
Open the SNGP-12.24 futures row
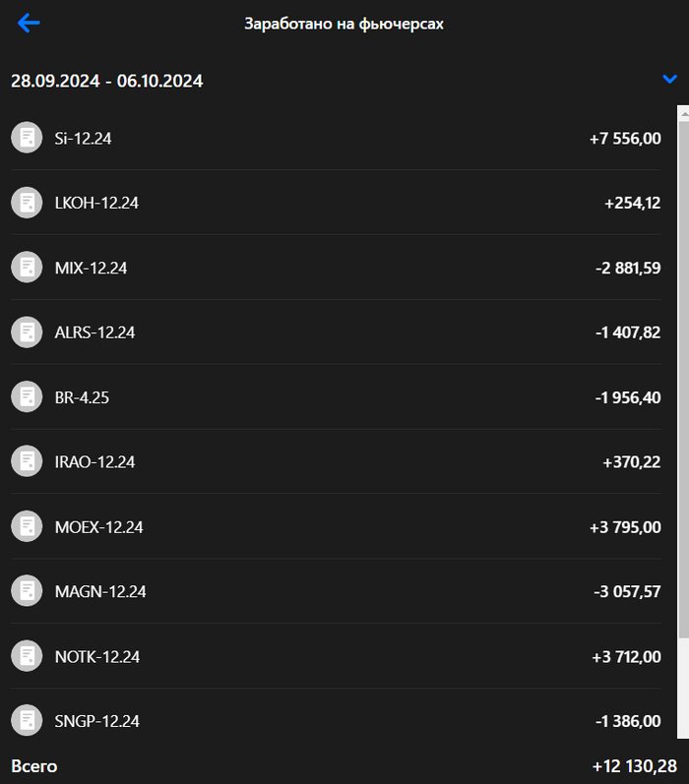click(x=335, y=721)
